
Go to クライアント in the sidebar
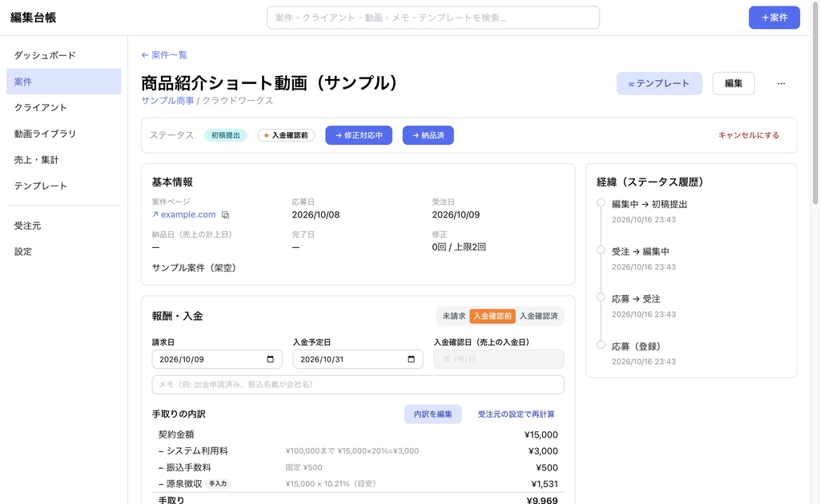(64, 107)
